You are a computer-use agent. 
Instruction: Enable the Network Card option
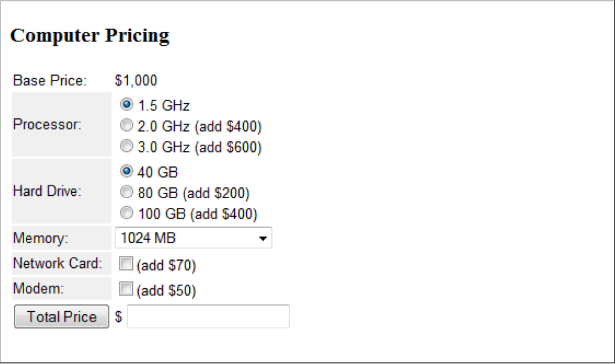coord(126,262)
